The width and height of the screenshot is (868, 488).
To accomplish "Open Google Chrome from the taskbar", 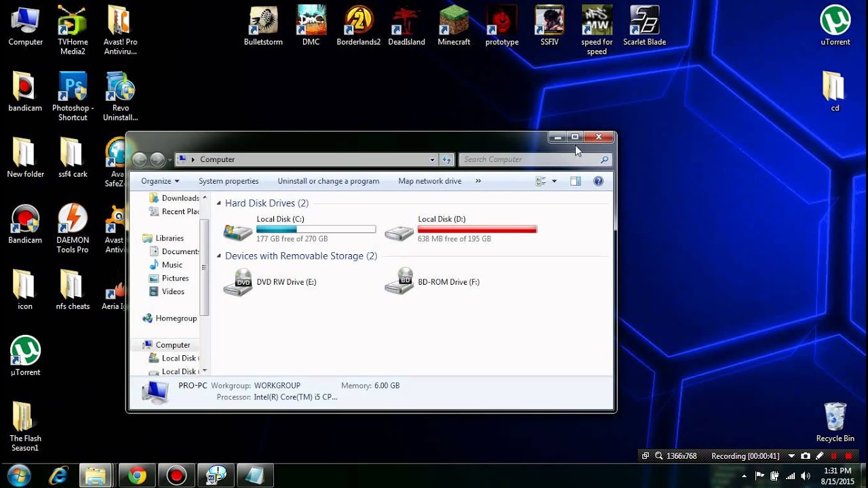I will point(136,474).
